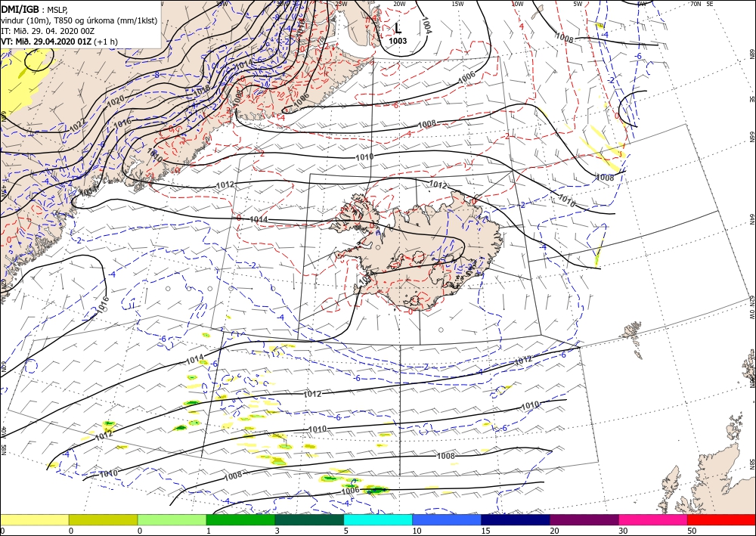Click the '15W' longitude label
Viewport: 756px width, 536px height.
point(457,4)
